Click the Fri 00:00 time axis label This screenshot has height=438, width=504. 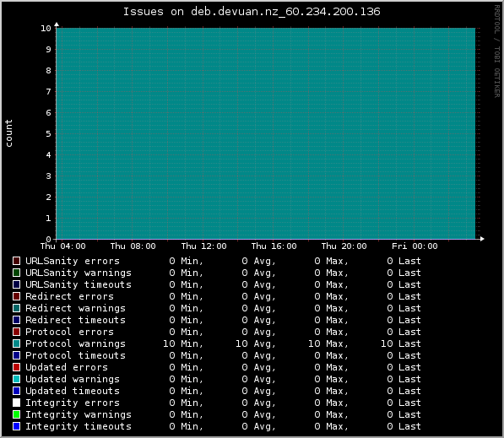(x=415, y=246)
